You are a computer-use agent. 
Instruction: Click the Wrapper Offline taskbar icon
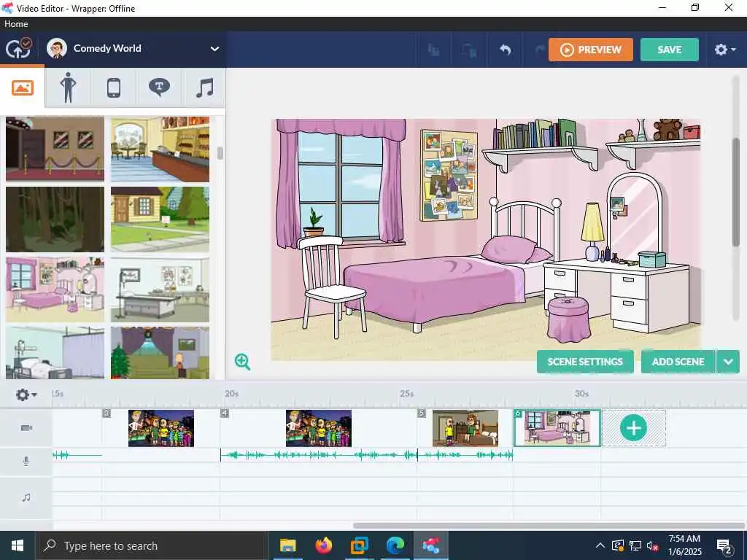[x=430, y=545]
